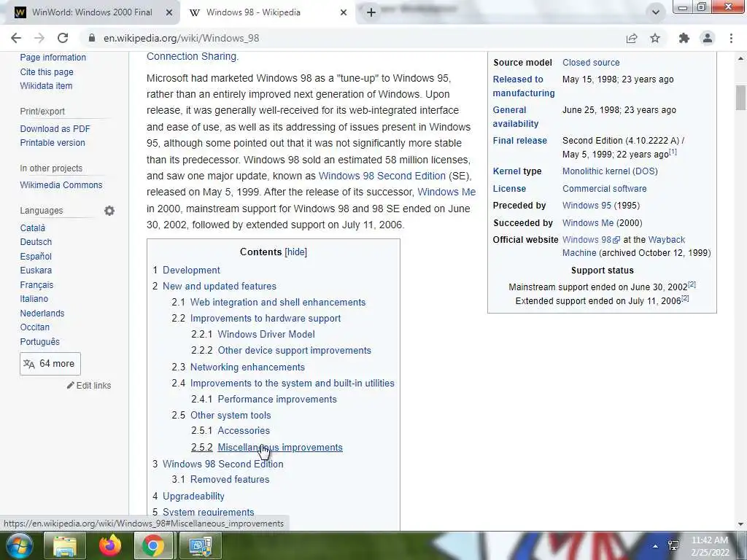The width and height of the screenshot is (747, 560).
Task: Share this page using the share icon
Action: 632,38
